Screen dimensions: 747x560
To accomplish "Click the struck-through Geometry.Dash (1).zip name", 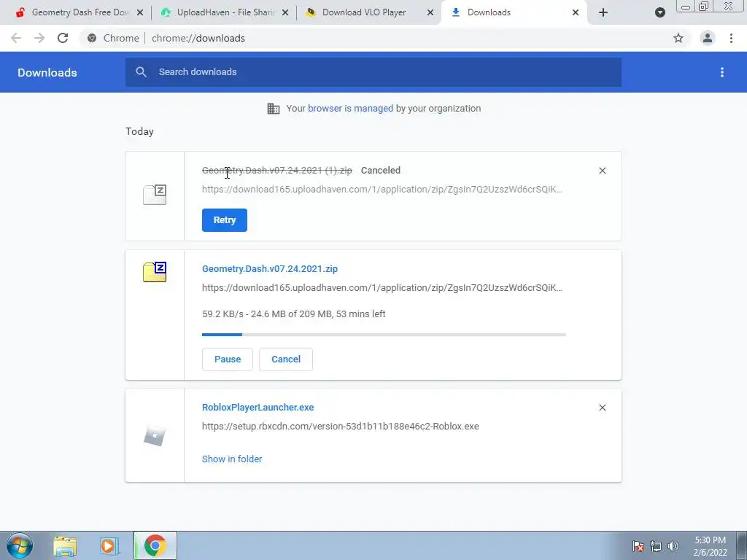I will [x=276, y=171].
